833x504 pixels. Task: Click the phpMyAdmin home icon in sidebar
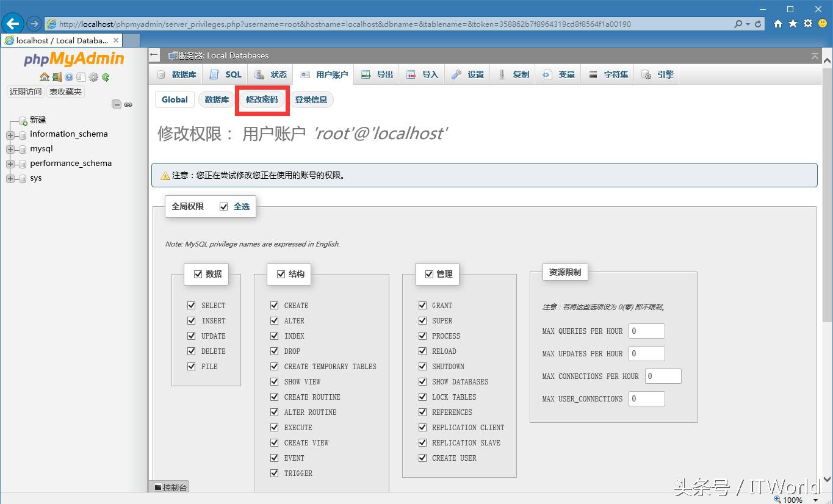[44, 77]
